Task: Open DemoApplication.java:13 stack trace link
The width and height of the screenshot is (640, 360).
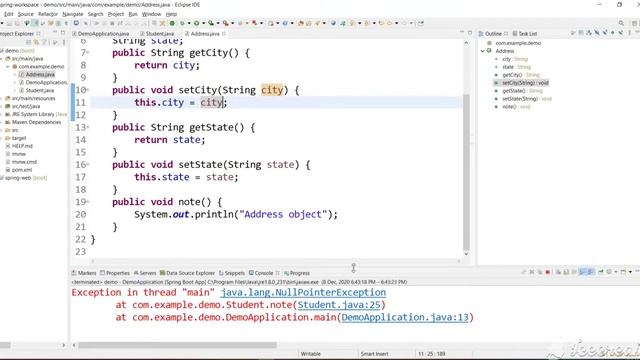Action: click(x=405, y=317)
